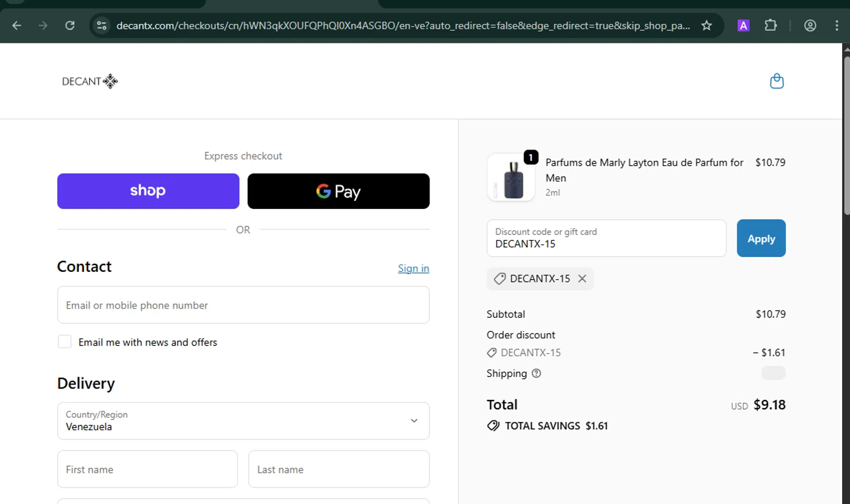850x504 pixels.
Task: Click the total amount $9.18
Action: (x=770, y=405)
